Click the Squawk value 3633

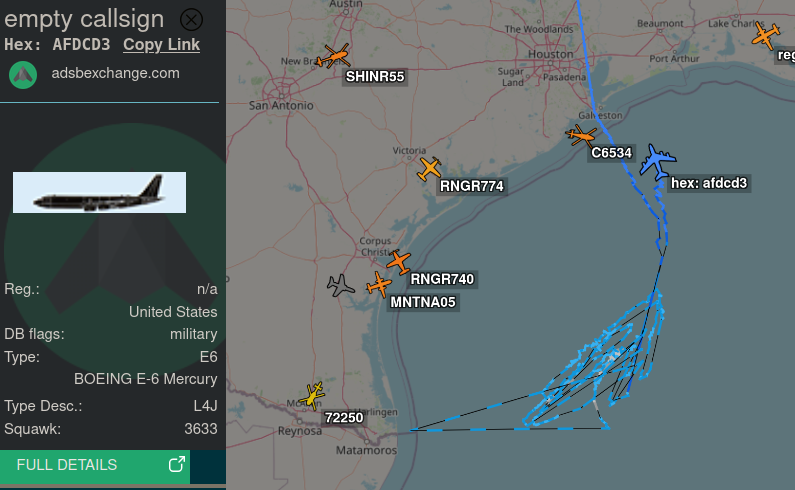201,429
